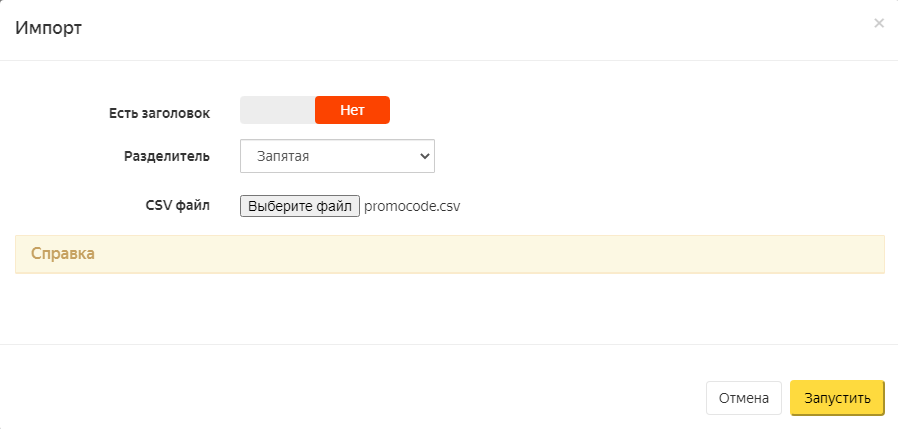Click the gray half of the header toggle

tap(277, 110)
